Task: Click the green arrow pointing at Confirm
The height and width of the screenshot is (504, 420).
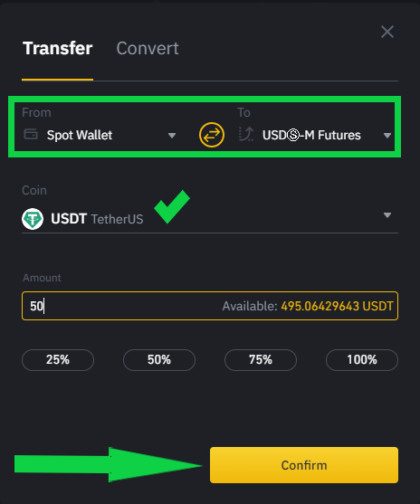Action: (109, 464)
